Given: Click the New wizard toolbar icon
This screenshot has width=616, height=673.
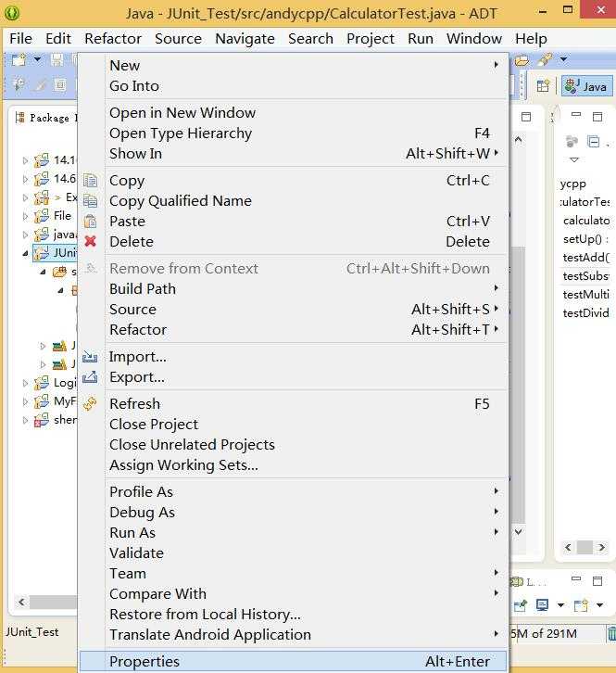Looking at the screenshot, I should point(19,59).
